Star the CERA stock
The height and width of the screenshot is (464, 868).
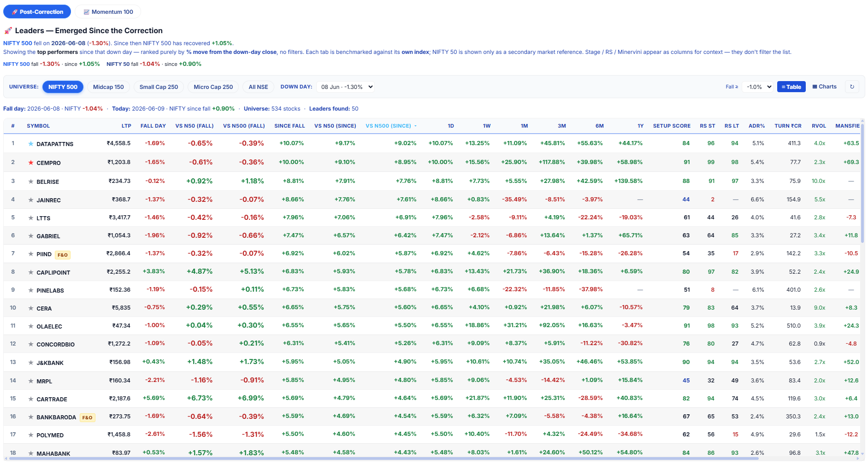pyautogui.click(x=31, y=308)
